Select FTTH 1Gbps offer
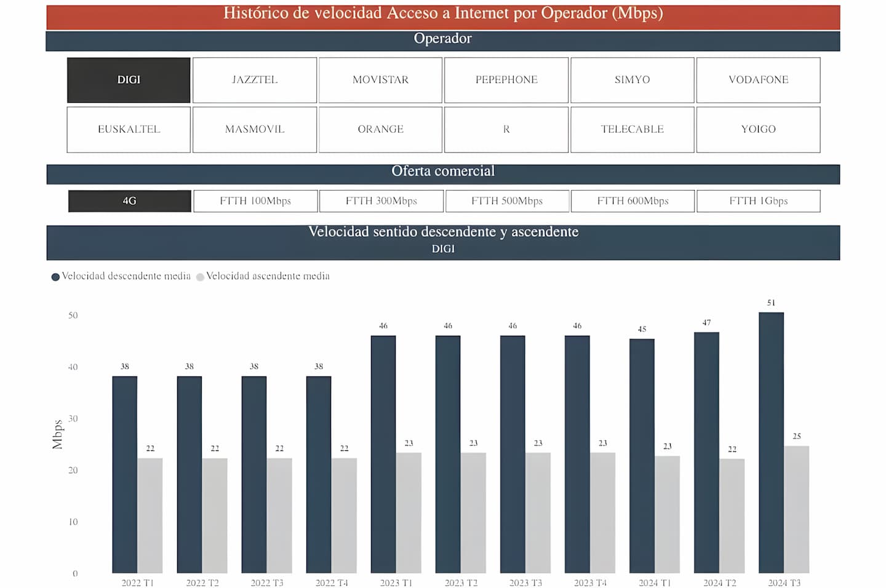Image resolution: width=886 pixels, height=588 pixels. pyautogui.click(x=759, y=201)
